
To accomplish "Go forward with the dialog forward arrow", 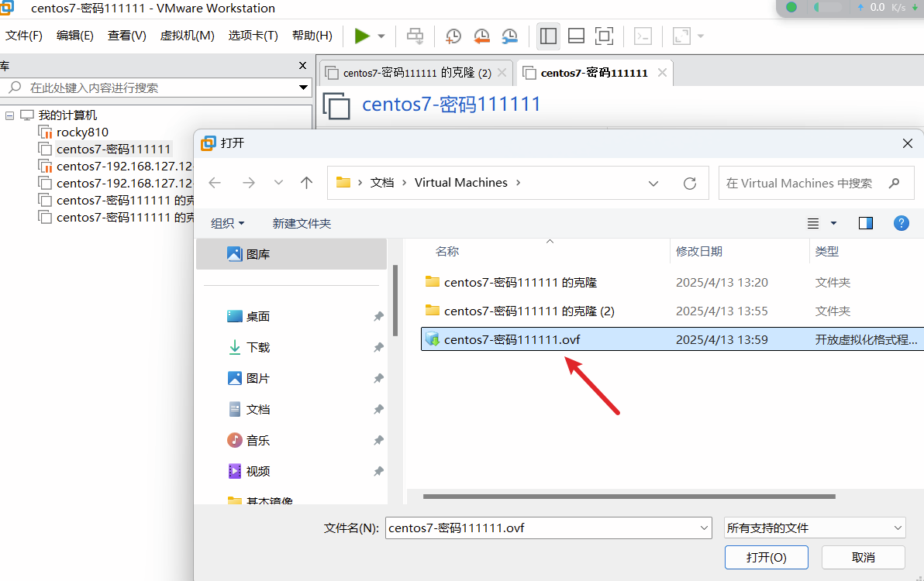I will (249, 183).
